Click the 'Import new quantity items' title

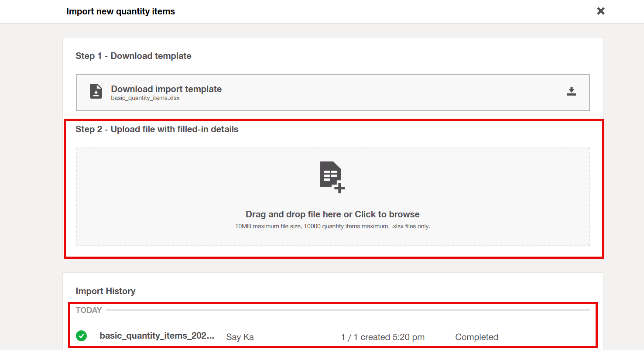(120, 11)
